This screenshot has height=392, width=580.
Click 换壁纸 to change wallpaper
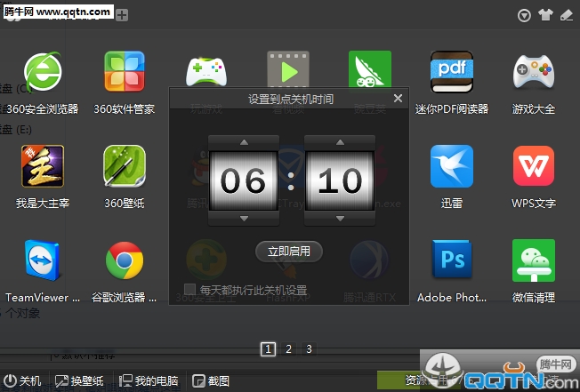pos(80,381)
